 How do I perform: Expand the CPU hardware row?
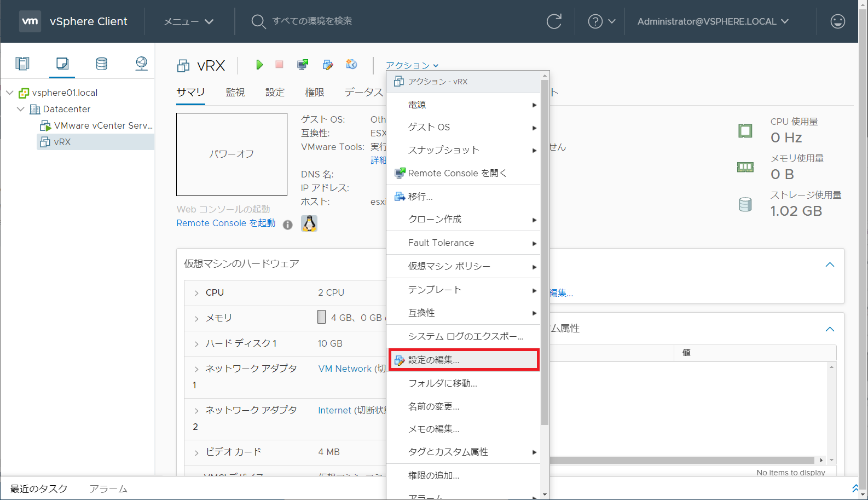(196, 293)
